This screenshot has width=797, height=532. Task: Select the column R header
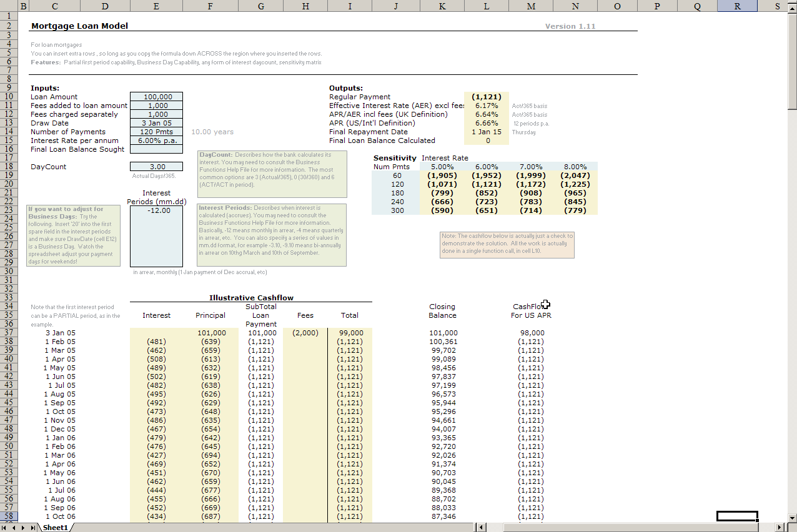pos(737,6)
